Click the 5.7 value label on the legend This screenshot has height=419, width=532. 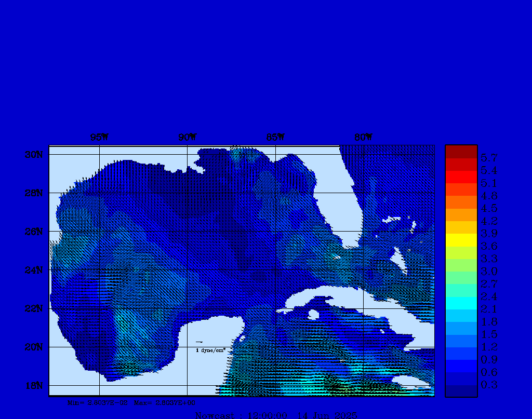[489, 157]
